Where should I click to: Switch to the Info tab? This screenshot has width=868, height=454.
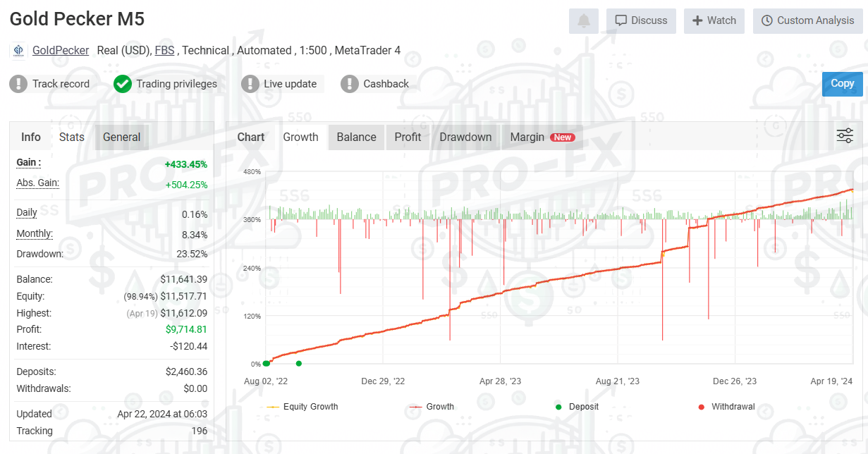(31, 137)
